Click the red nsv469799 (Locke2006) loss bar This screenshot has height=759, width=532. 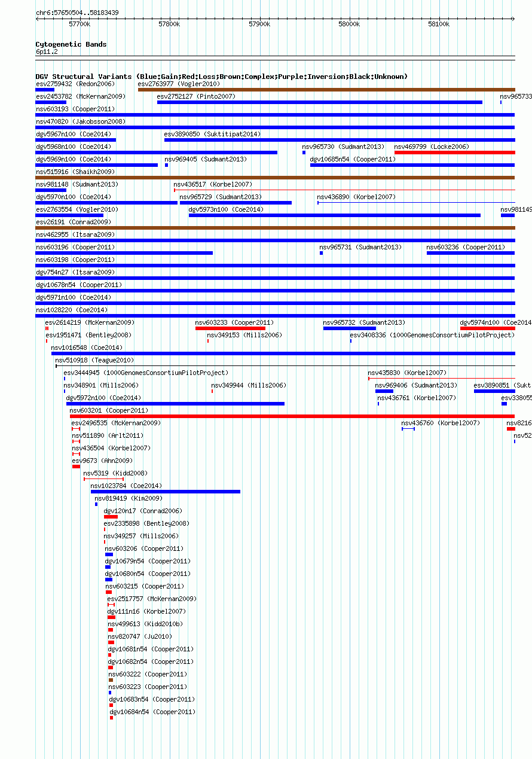(455, 153)
